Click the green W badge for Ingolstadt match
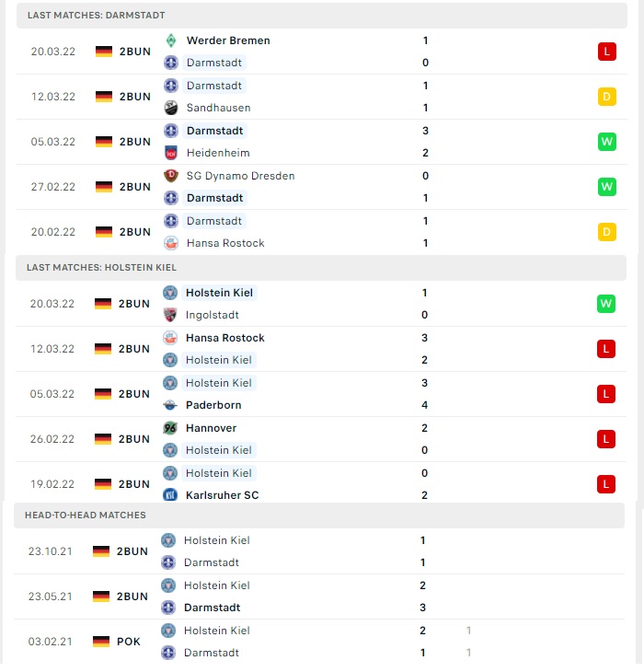This screenshot has height=672, width=644. click(606, 304)
